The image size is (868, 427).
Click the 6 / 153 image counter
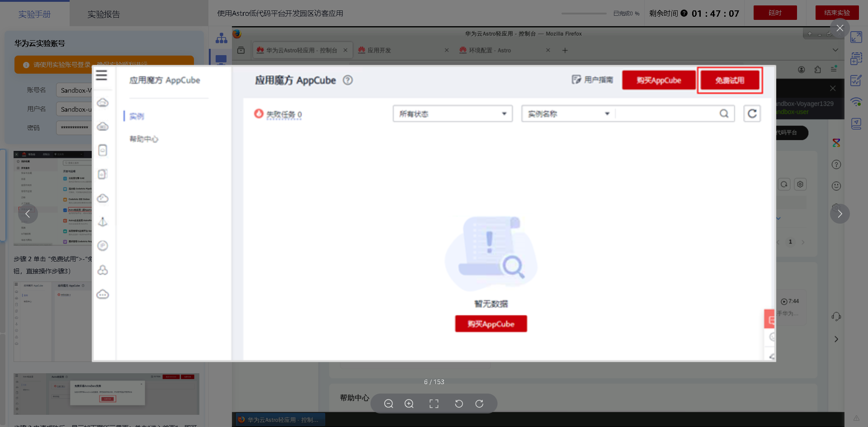(434, 382)
